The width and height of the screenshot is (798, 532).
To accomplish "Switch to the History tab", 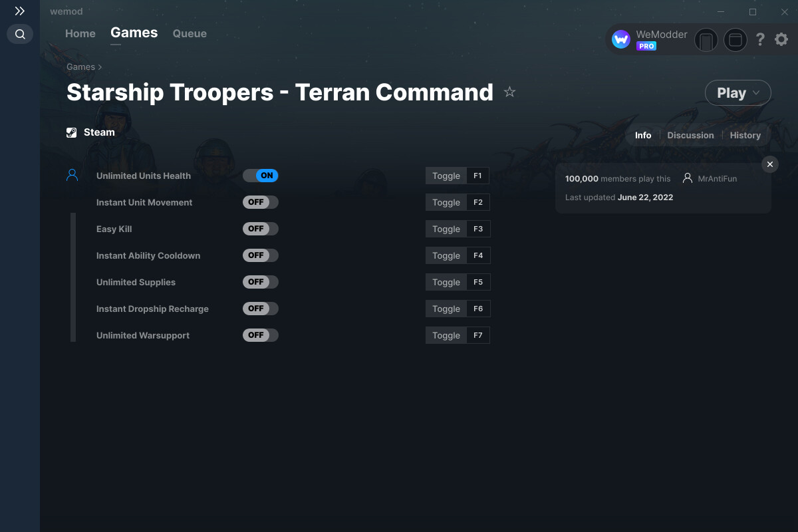I will coord(745,135).
